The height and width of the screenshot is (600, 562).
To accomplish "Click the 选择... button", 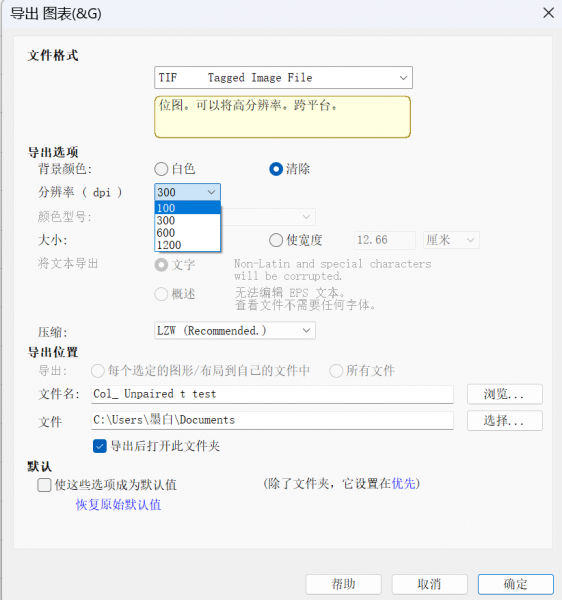I will pos(505,421).
